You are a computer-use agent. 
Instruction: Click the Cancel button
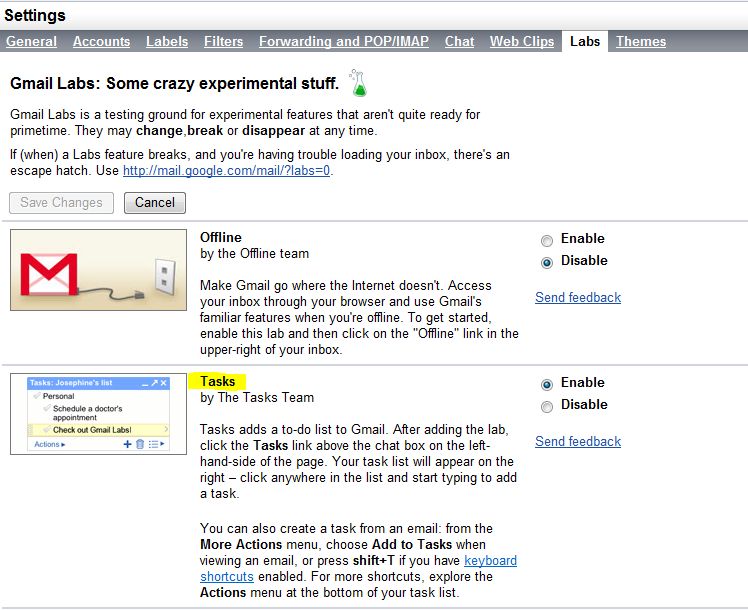point(155,203)
